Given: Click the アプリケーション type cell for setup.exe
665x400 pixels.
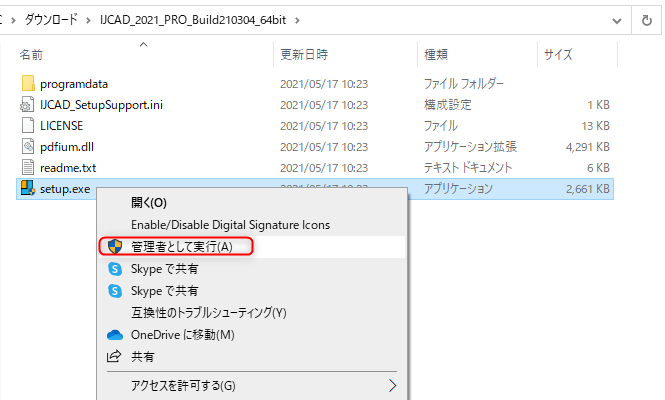Looking at the screenshot, I should (458, 189).
